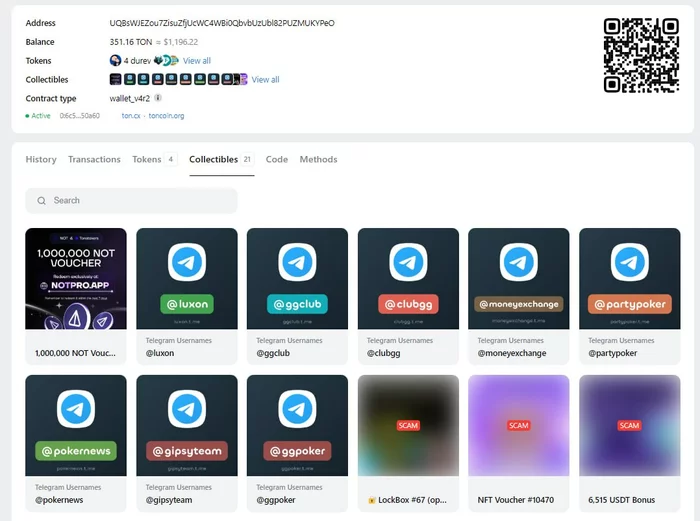The width and height of the screenshot is (700, 521).
Task: Click the Telegram icon on @partypoker card
Action: [x=630, y=262]
